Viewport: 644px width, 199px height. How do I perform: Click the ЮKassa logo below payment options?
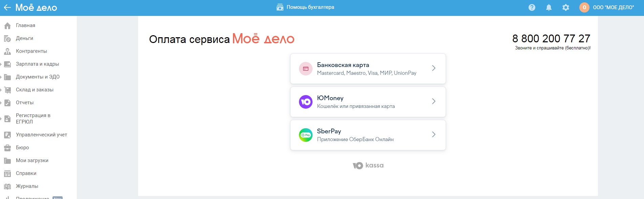368,165
